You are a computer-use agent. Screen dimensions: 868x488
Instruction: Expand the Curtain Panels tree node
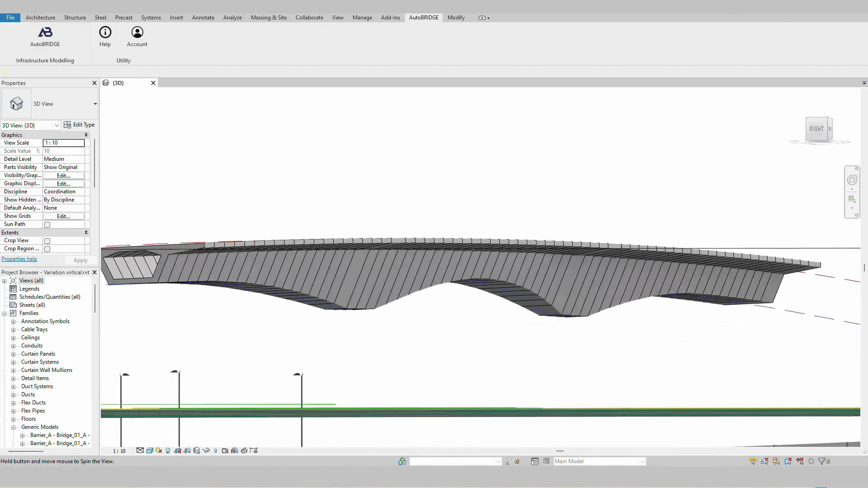(14, 354)
